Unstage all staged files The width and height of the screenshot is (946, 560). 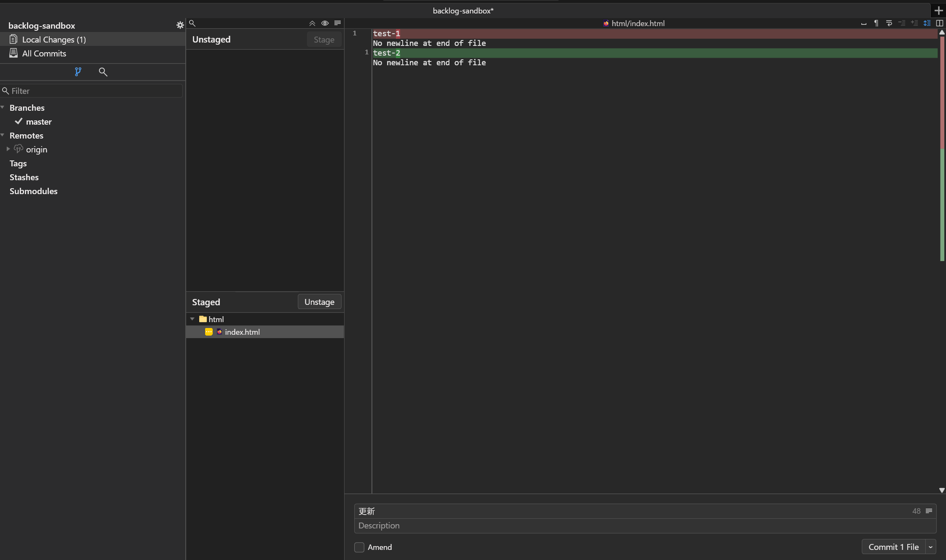pyautogui.click(x=319, y=301)
